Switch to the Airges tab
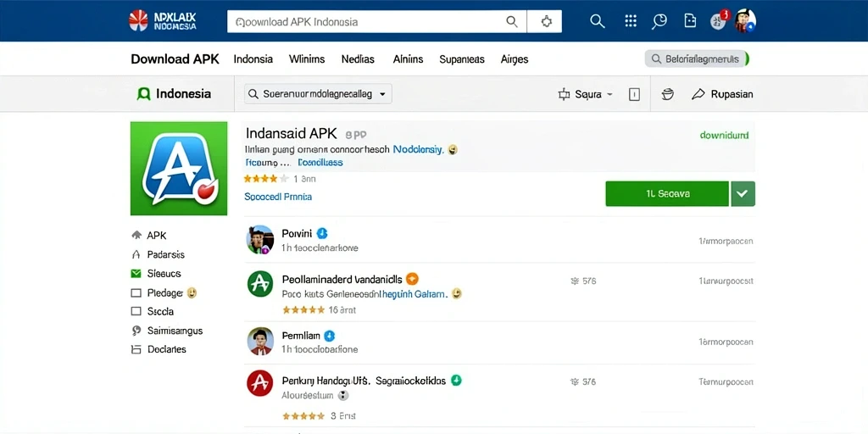This screenshot has width=868, height=434. [515, 59]
